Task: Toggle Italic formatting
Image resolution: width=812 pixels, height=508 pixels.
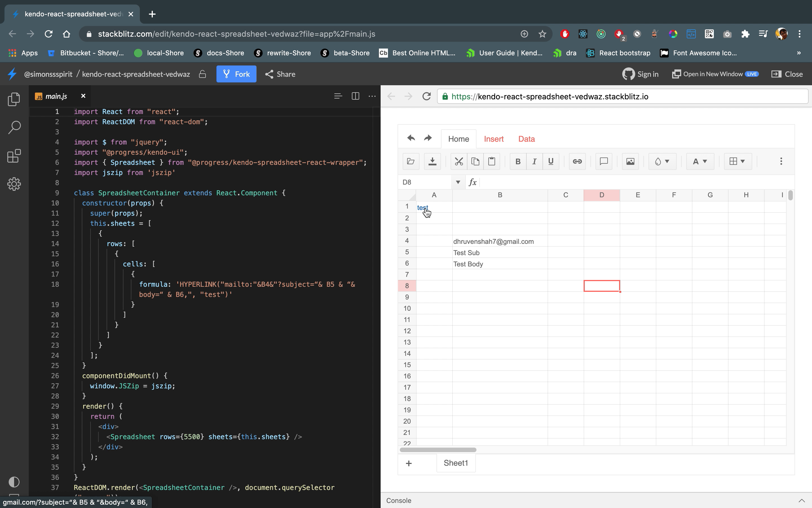Action: (534, 161)
